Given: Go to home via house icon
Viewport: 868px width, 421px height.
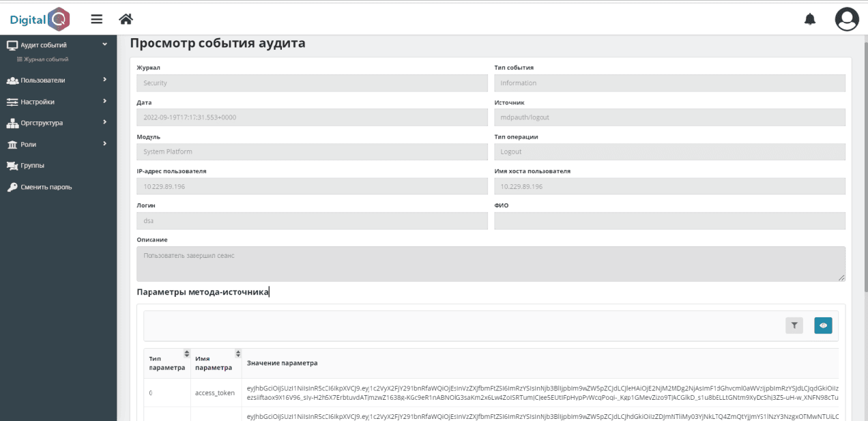Looking at the screenshot, I should [126, 19].
